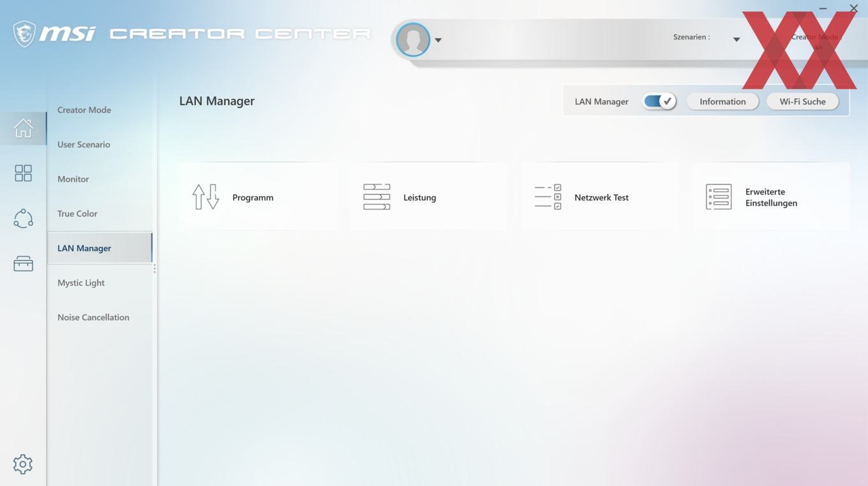Open the Leistung card

click(429, 197)
